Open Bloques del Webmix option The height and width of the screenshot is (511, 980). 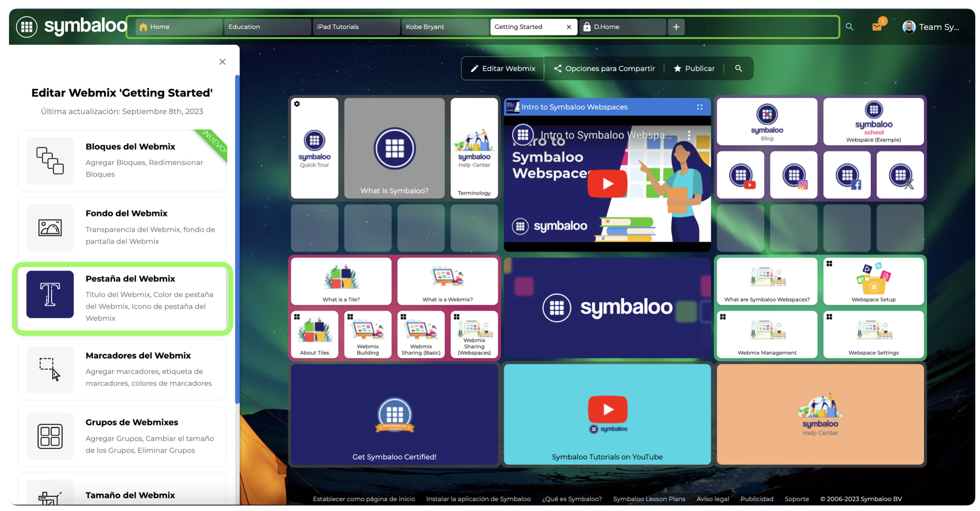122,160
